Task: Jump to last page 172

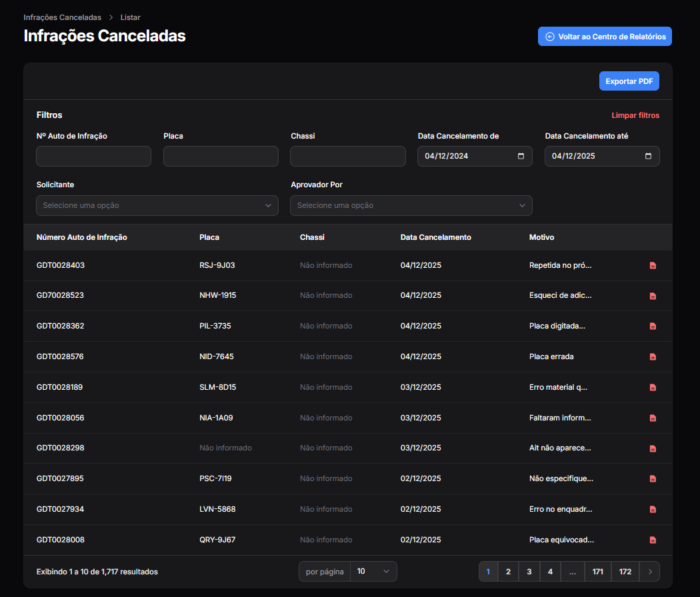Action: [625, 572]
